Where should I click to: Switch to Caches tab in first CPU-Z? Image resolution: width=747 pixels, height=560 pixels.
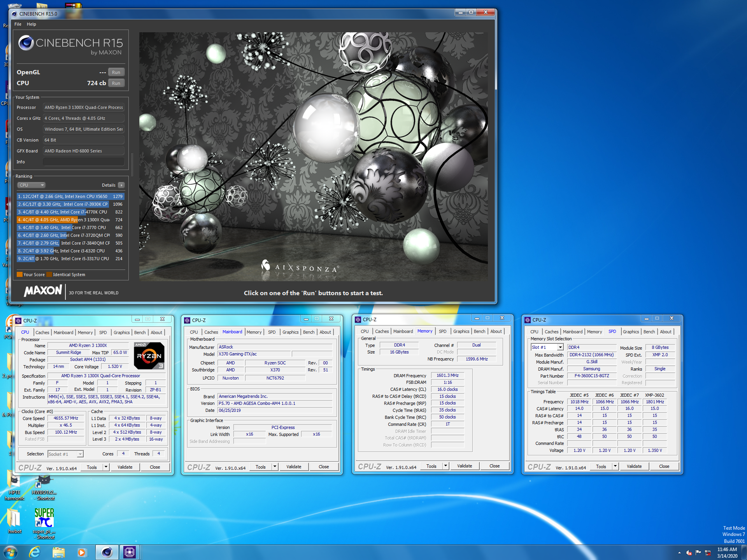(42, 332)
